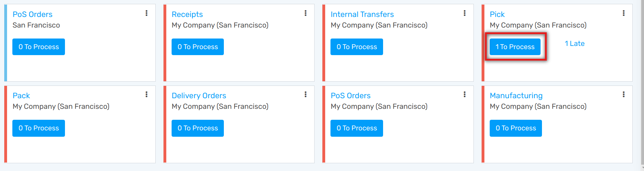The width and height of the screenshot is (644, 171).
Task: Click "0 To Process" under Manufacturing
Action: click(516, 128)
